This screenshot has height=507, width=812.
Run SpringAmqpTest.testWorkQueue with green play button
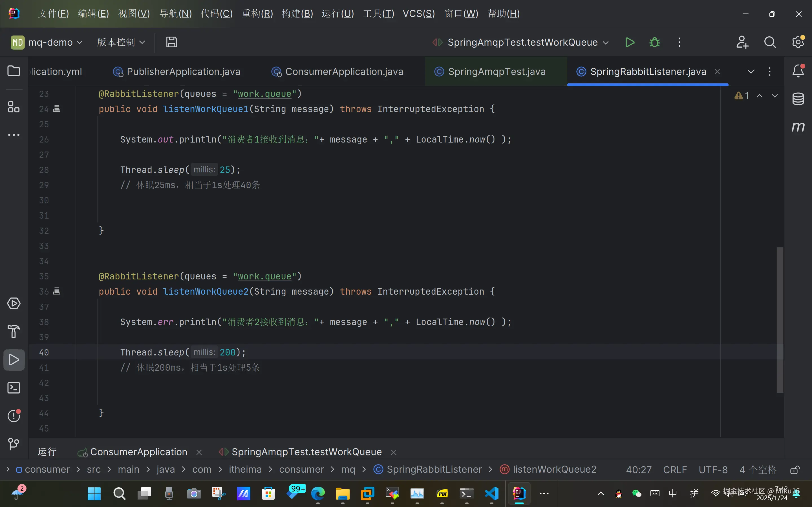[630, 43]
